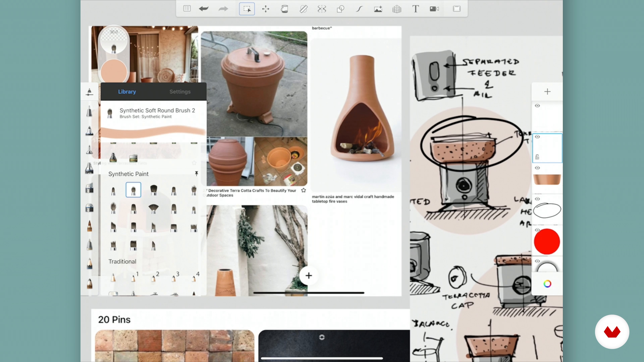The image size is (644, 362).
Task: Enable the Predictive Stroke curve tool
Action: (359, 9)
